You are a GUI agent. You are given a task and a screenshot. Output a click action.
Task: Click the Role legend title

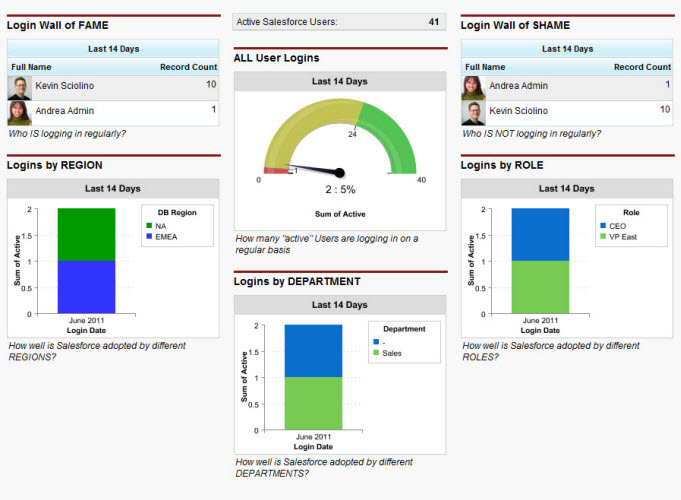[631, 212]
